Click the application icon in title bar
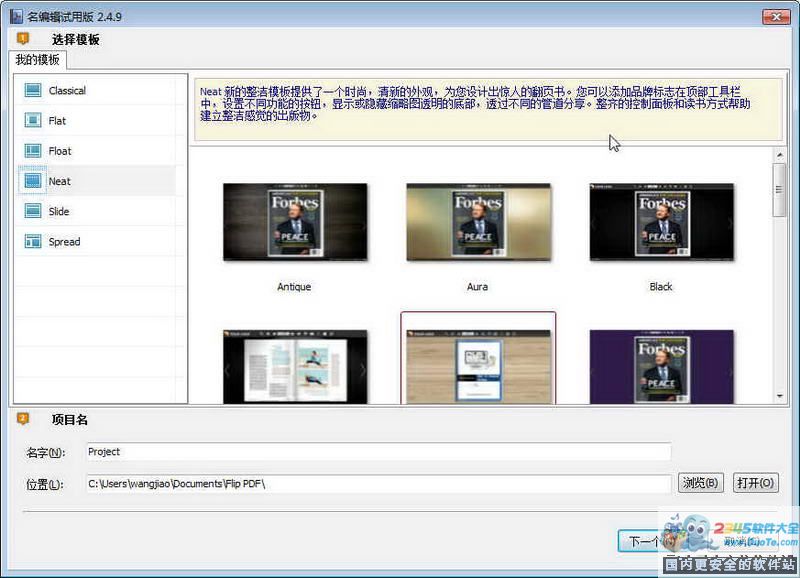The width and height of the screenshot is (800, 578). click(x=16, y=16)
